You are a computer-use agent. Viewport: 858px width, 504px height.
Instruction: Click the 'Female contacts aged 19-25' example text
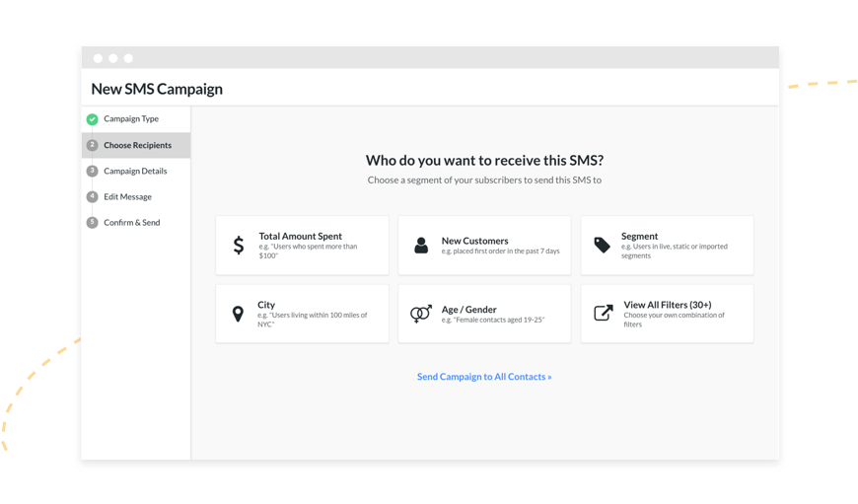point(493,320)
